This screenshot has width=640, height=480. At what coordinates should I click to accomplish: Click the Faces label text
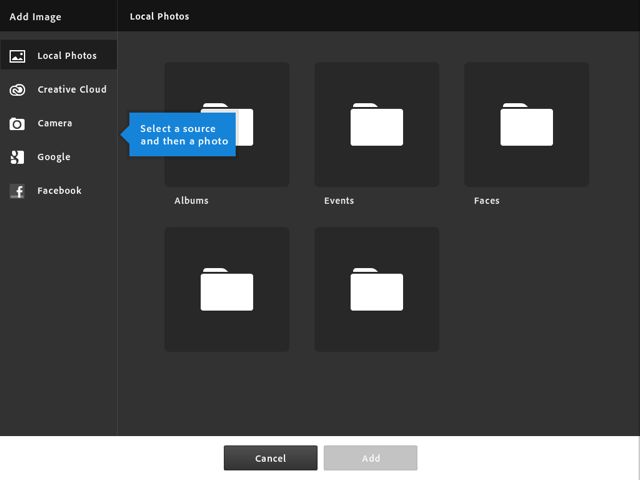tap(487, 200)
